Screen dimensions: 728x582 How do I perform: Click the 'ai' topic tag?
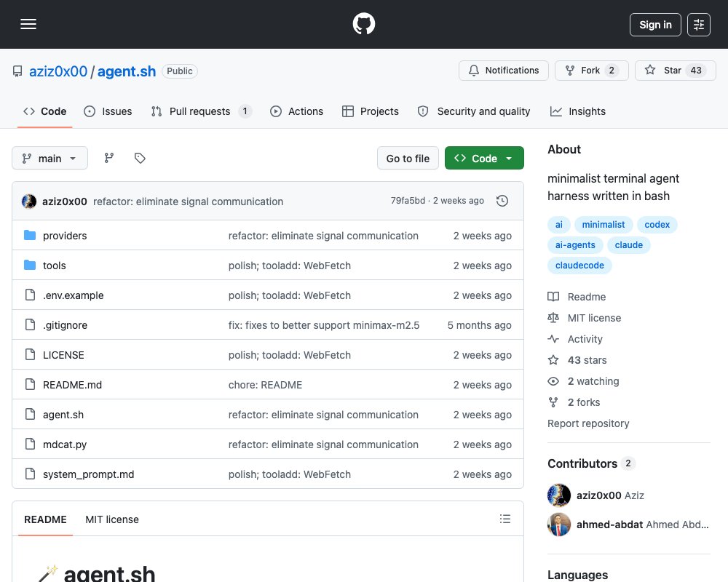pyautogui.click(x=559, y=225)
